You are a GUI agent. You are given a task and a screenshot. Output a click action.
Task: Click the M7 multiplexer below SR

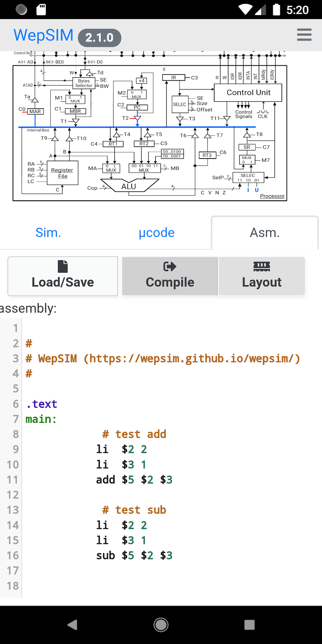pyautogui.click(x=247, y=160)
